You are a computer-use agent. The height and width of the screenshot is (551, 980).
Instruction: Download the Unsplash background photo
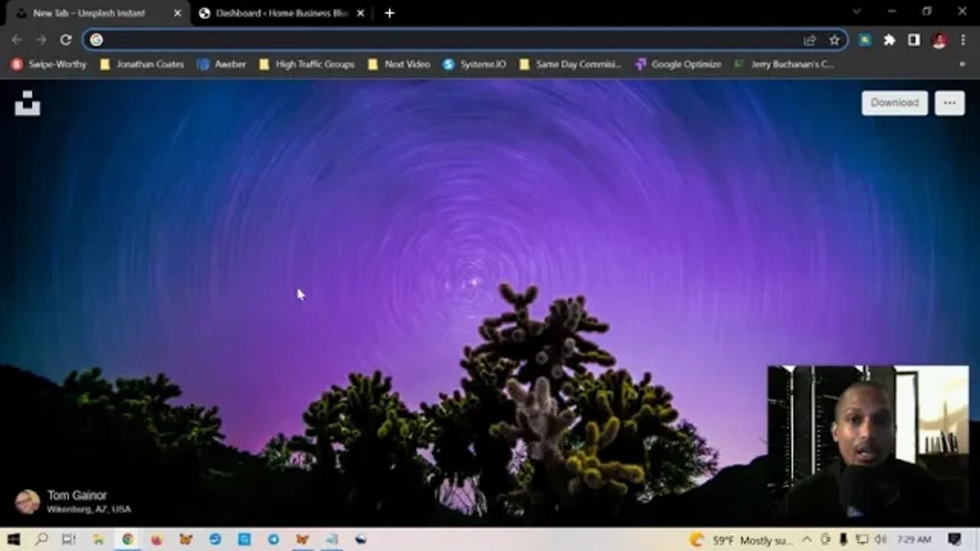[894, 103]
